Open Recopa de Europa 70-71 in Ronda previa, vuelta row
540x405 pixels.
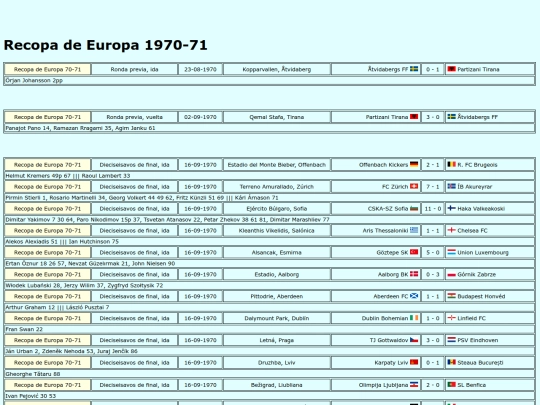tap(48, 117)
